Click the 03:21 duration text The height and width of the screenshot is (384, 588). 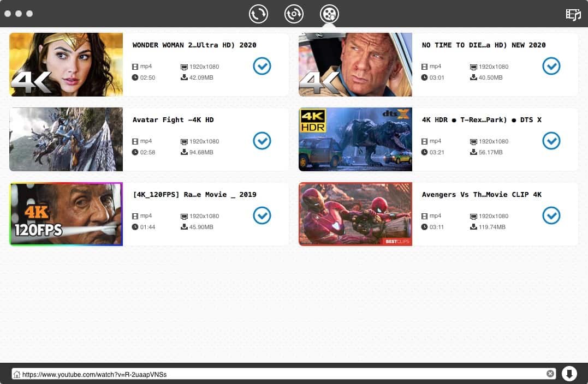pos(437,153)
